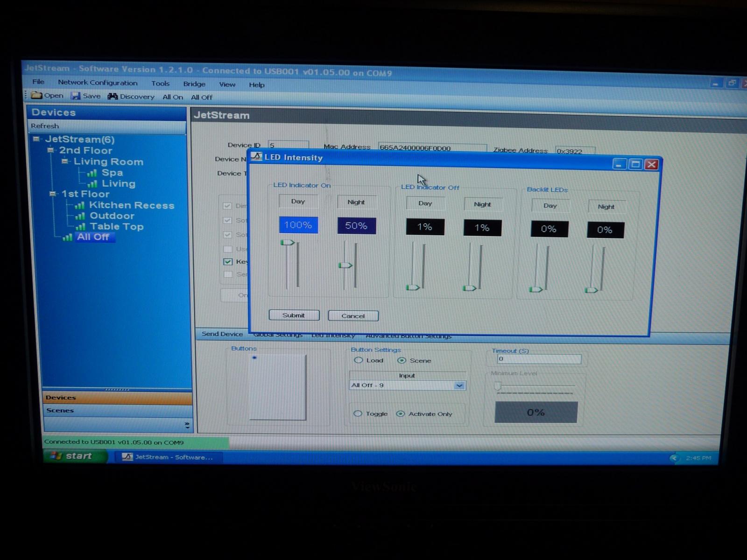Collapse the 2nd Floor tree branch
The width and height of the screenshot is (747, 560).
coord(50,150)
